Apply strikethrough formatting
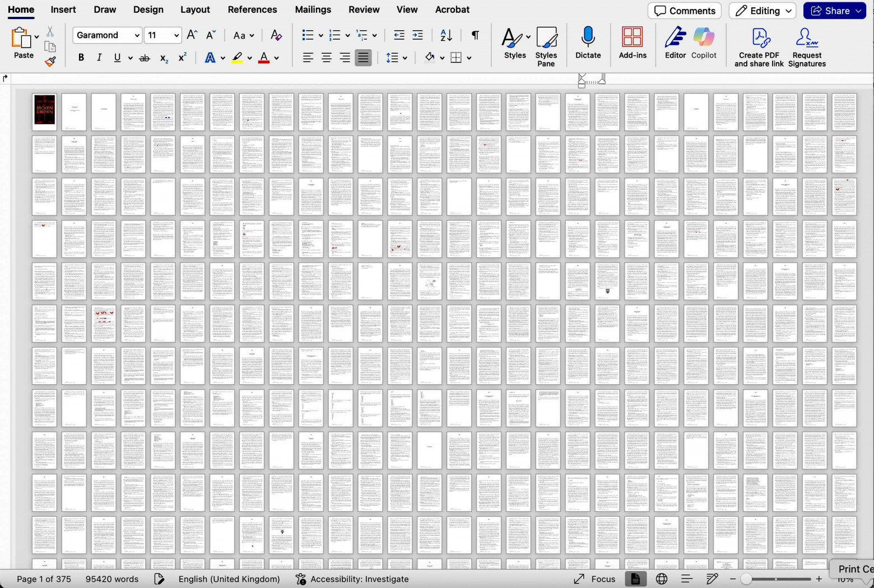 pos(145,58)
